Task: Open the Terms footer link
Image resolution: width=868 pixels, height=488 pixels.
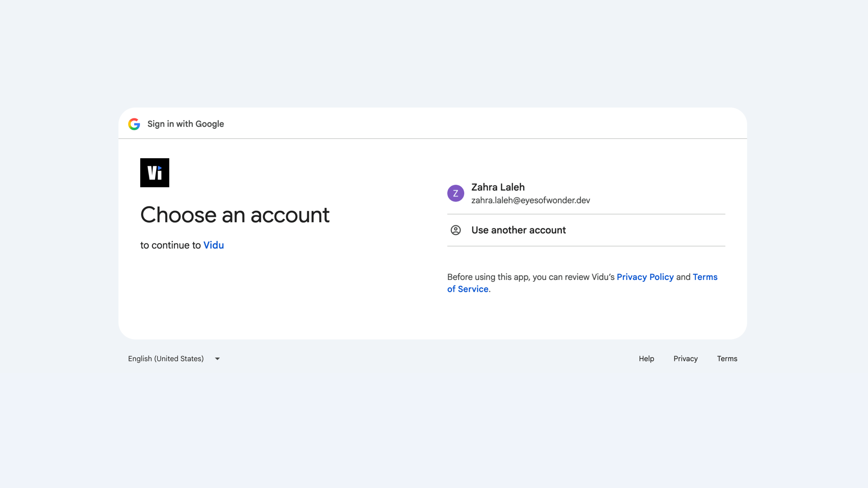Action: (727, 359)
